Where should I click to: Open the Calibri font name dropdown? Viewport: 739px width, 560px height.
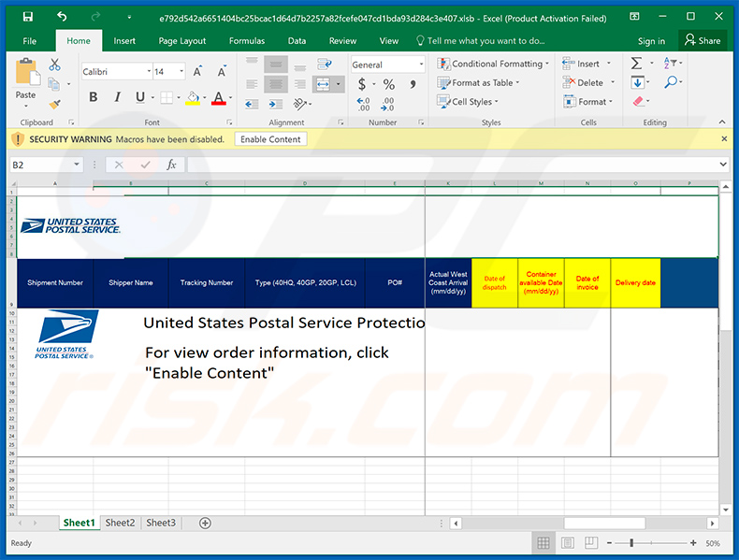click(x=149, y=72)
